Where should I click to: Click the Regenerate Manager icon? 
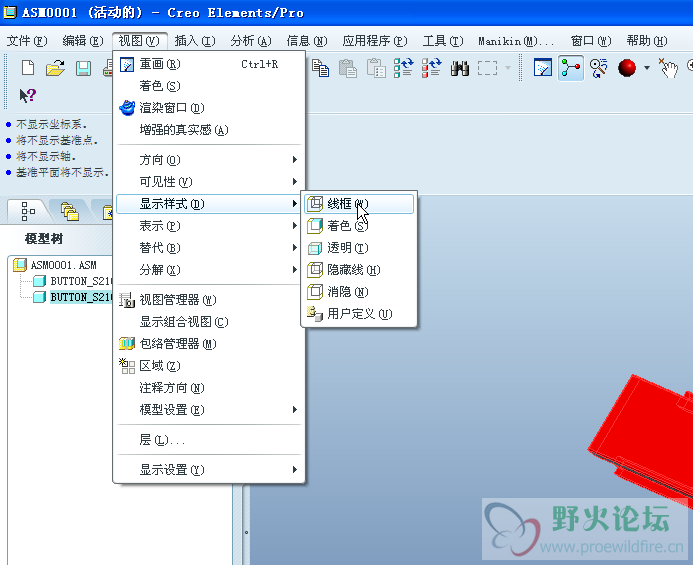pos(431,68)
